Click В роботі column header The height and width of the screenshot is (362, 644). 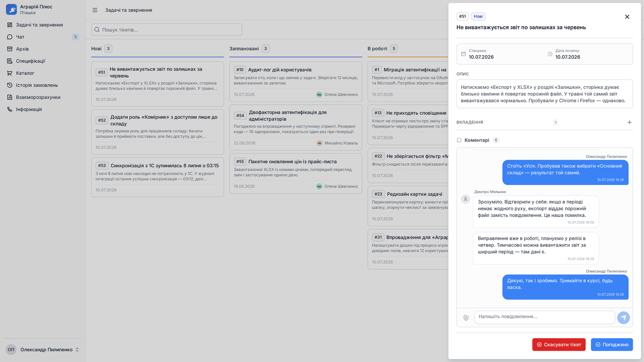(x=377, y=49)
